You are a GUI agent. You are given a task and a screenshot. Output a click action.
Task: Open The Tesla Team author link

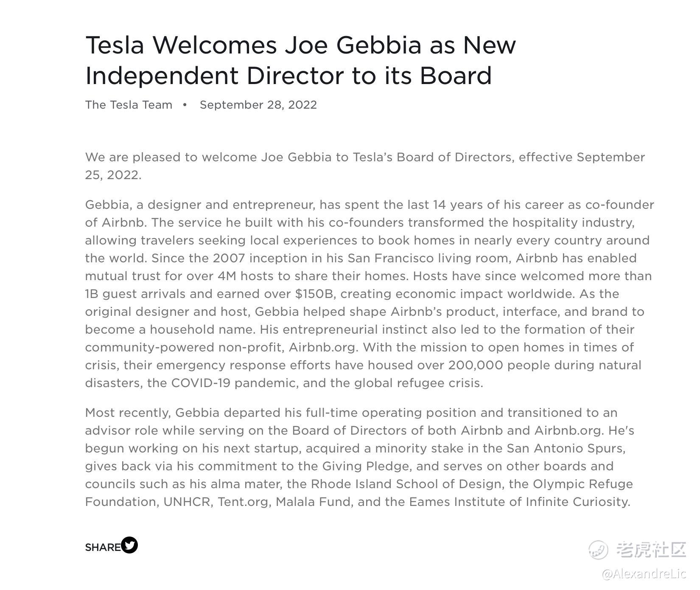pos(129,105)
